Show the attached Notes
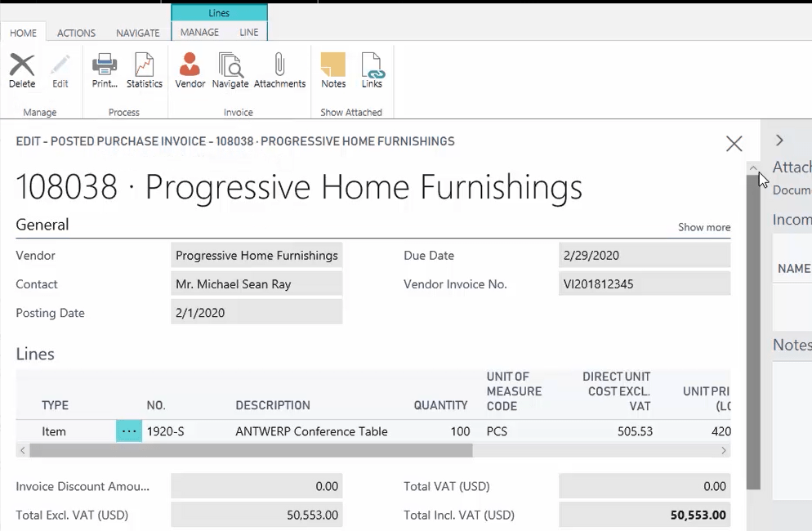The height and width of the screenshot is (531, 812). click(333, 70)
